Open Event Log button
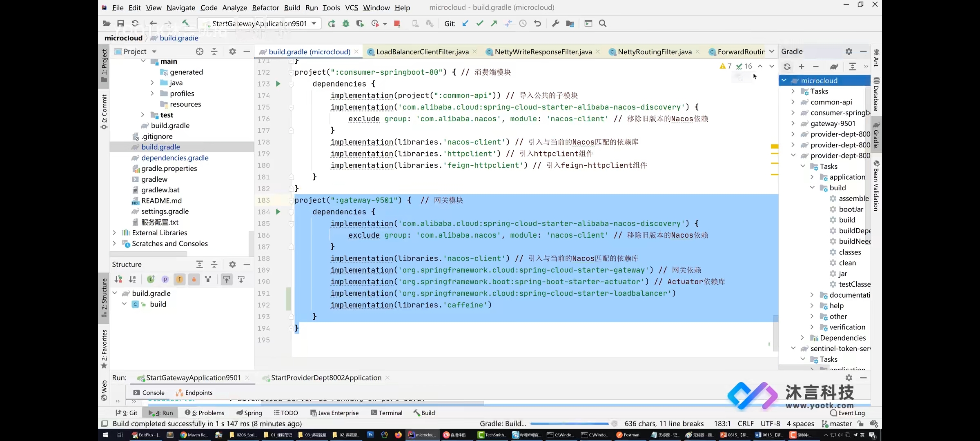The height and width of the screenshot is (441, 980). pyautogui.click(x=847, y=413)
